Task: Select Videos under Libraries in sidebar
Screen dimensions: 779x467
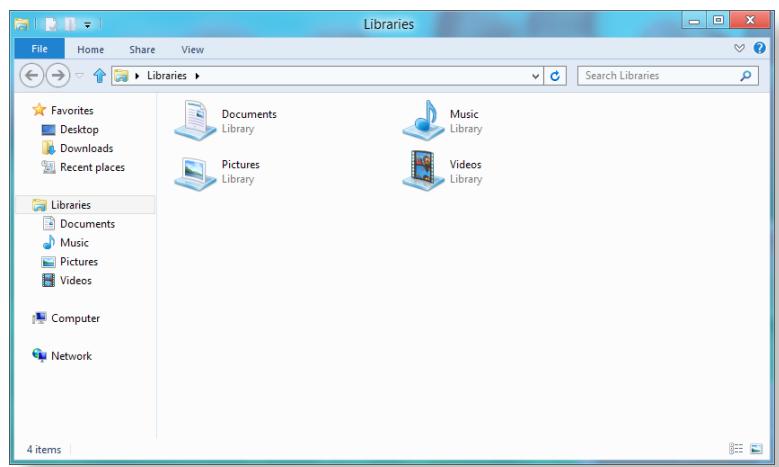Action: (x=76, y=281)
